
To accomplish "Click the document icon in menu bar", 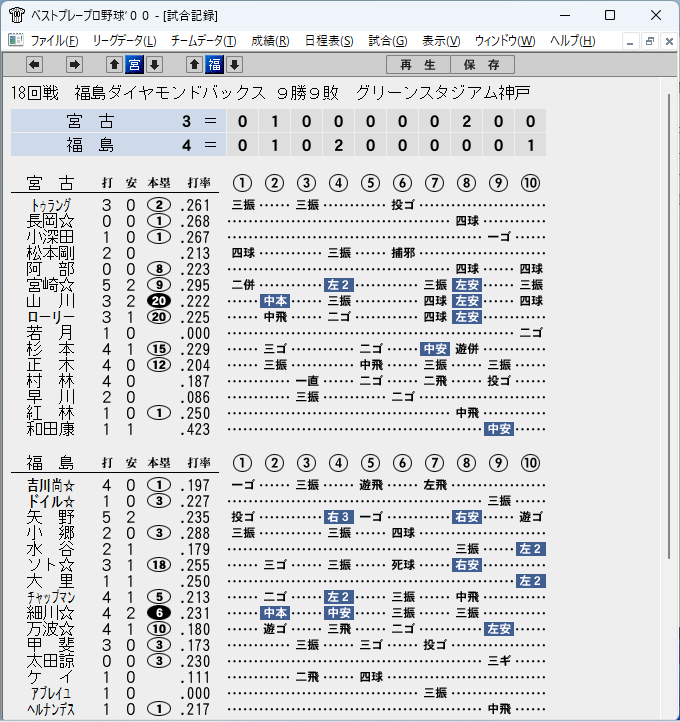I will (16, 41).
